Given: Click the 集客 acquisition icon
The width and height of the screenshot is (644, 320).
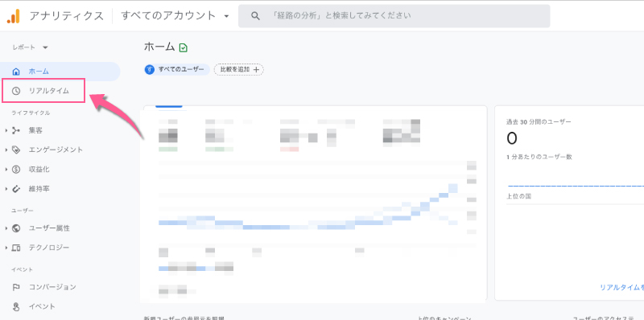Looking at the screenshot, I should click(x=16, y=130).
